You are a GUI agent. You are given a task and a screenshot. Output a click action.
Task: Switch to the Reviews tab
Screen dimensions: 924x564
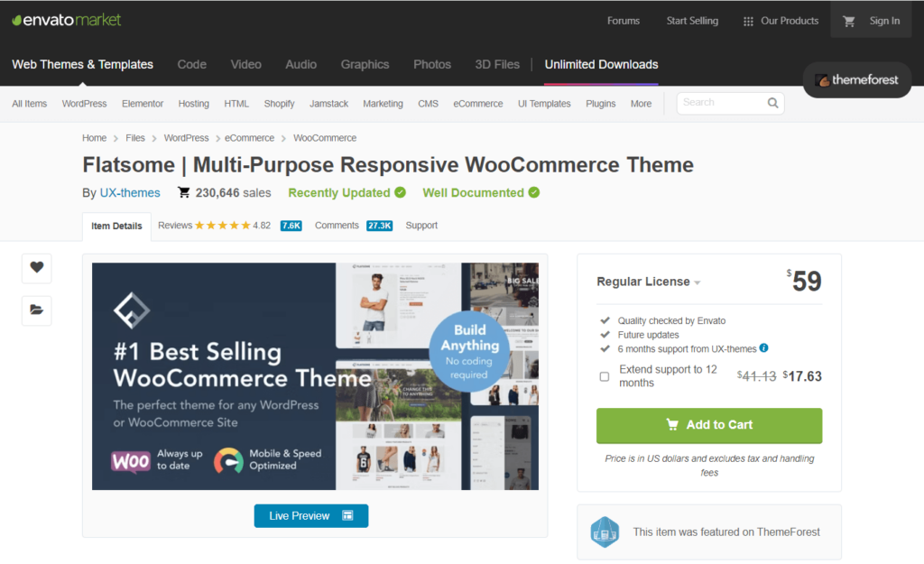tap(175, 225)
